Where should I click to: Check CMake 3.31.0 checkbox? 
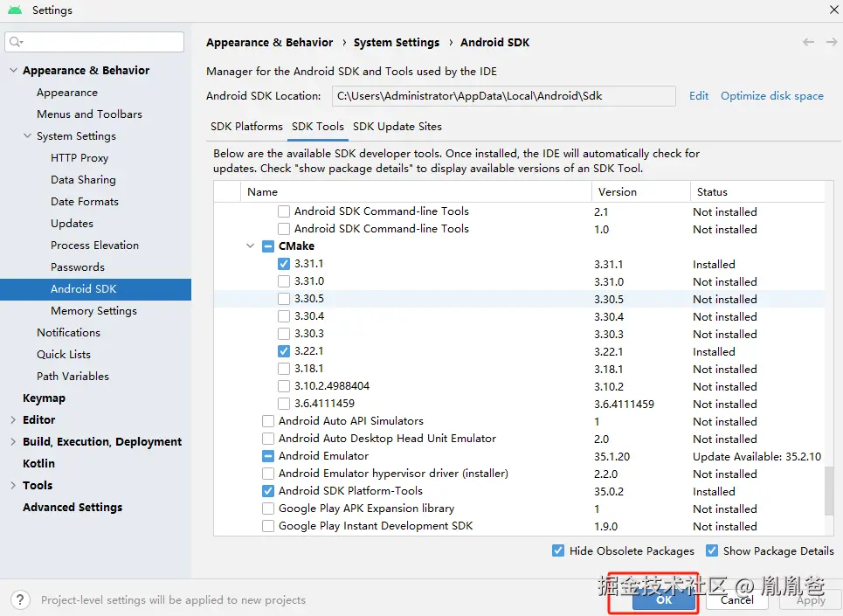tap(284, 281)
